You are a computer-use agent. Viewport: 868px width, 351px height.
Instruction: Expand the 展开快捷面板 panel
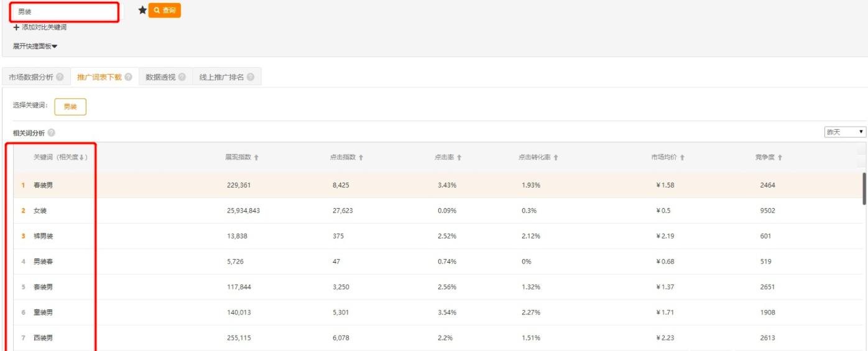(x=35, y=46)
